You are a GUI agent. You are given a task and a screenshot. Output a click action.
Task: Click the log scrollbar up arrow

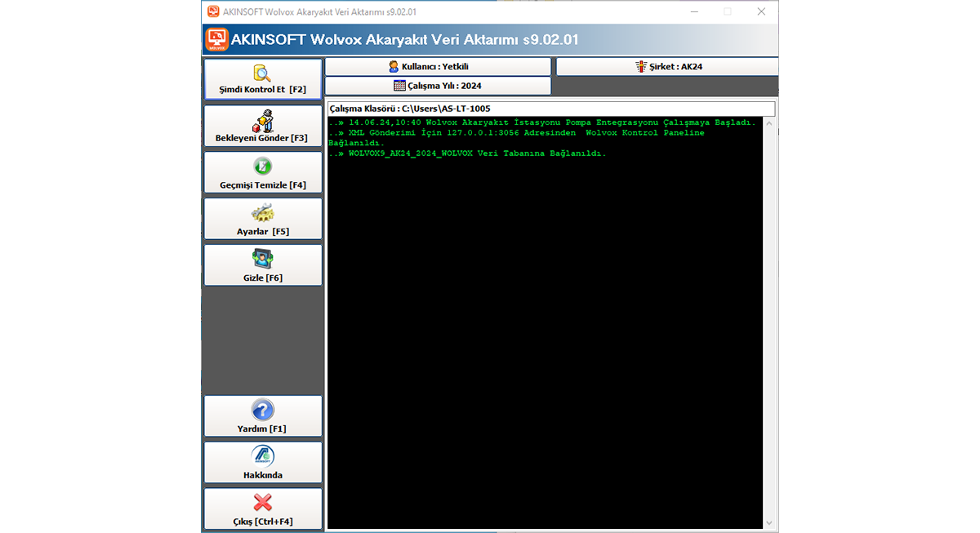[x=768, y=123]
